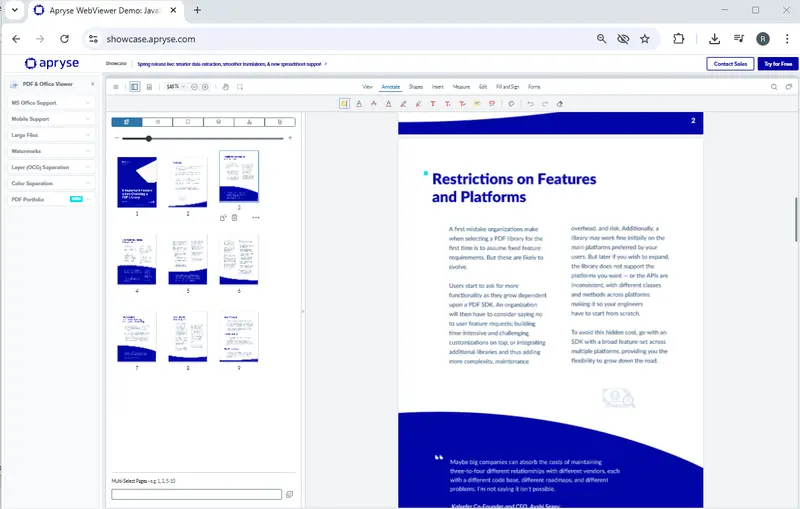The image size is (800, 509).
Task: Expand Layer (OCG) Separation section
Action: pos(51,167)
